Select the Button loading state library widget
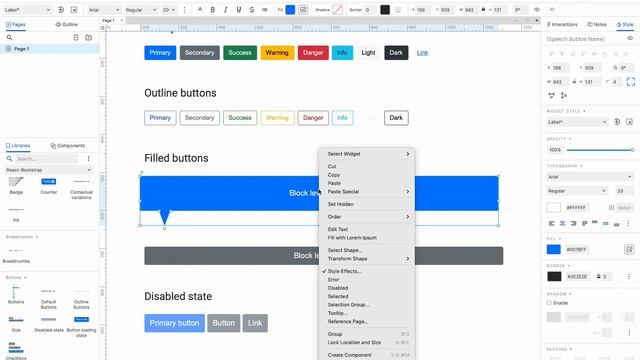The width and height of the screenshot is (640, 360). pos(81,326)
